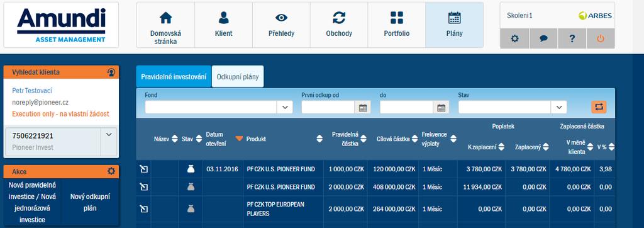Click the money bag in TOP EUROPEAN PLAYERS row

click(191, 209)
